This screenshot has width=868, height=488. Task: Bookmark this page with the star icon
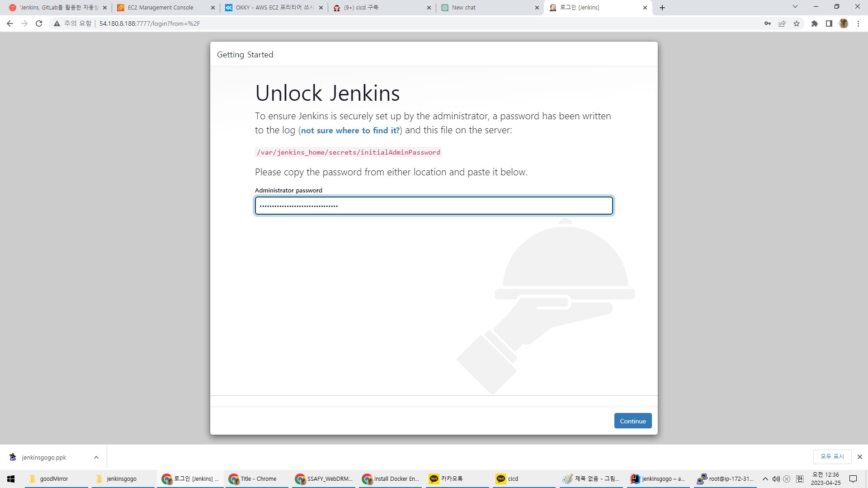coord(797,23)
